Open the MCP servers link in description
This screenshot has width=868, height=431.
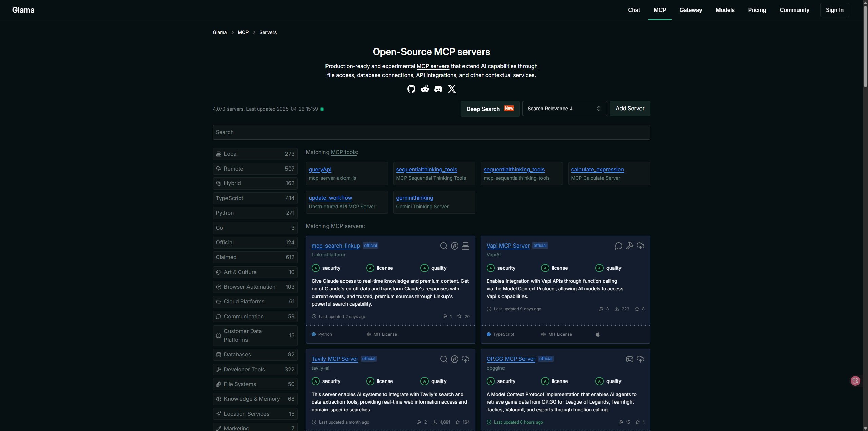tap(433, 66)
